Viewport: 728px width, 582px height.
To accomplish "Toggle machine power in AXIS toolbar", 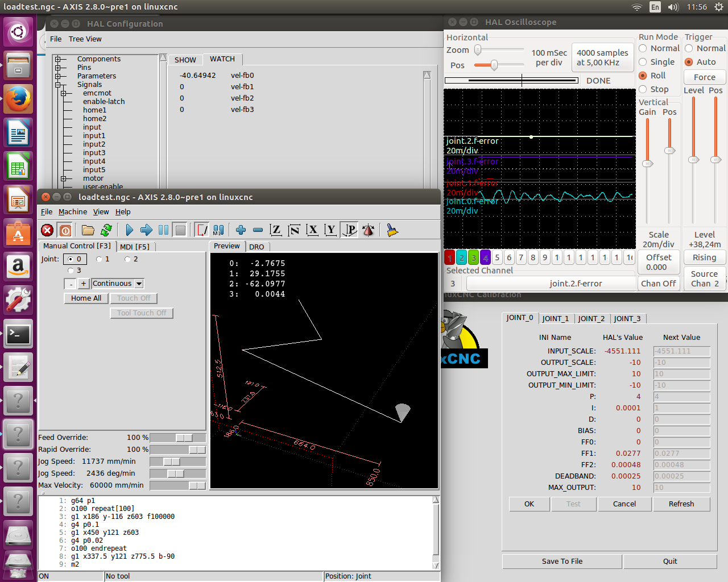I will (65, 230).
